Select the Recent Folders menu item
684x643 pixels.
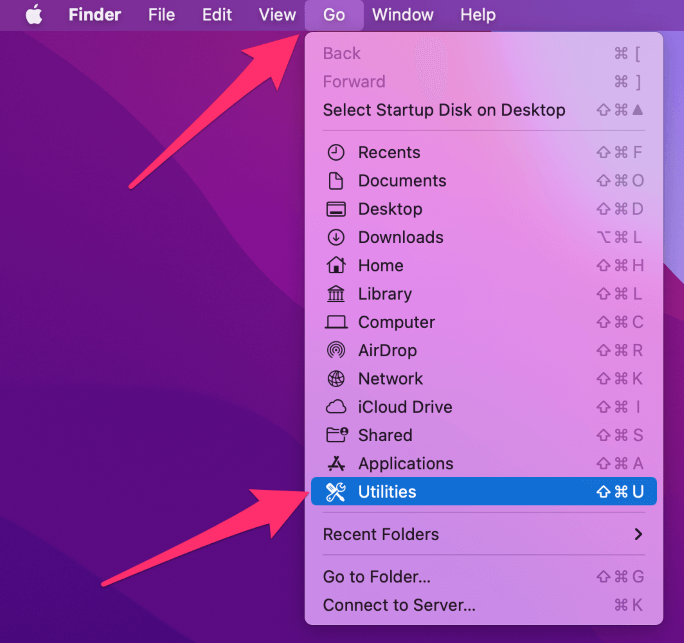click(x=483, y=534)
